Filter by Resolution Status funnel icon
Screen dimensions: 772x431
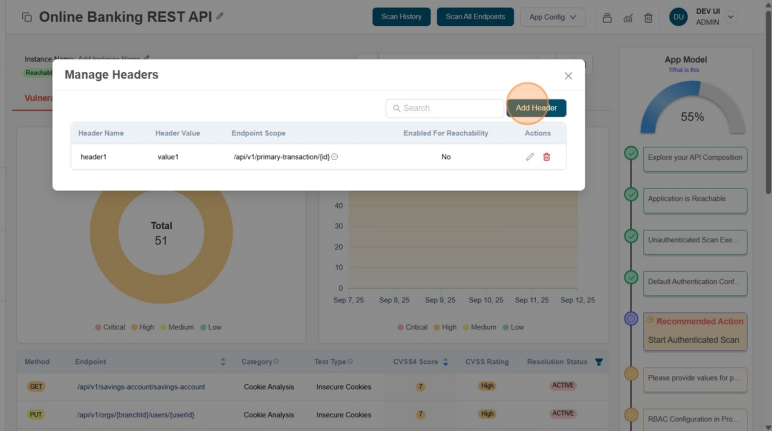(599, 362)
